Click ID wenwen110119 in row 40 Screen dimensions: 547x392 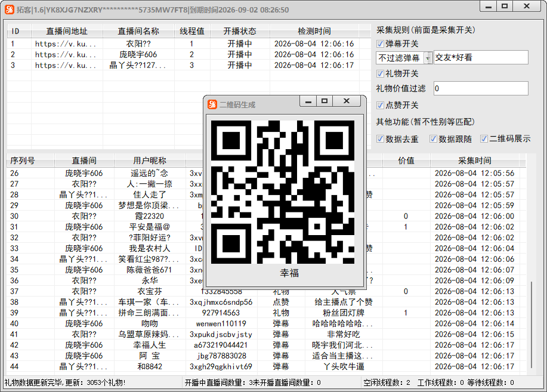click(221, 323)
